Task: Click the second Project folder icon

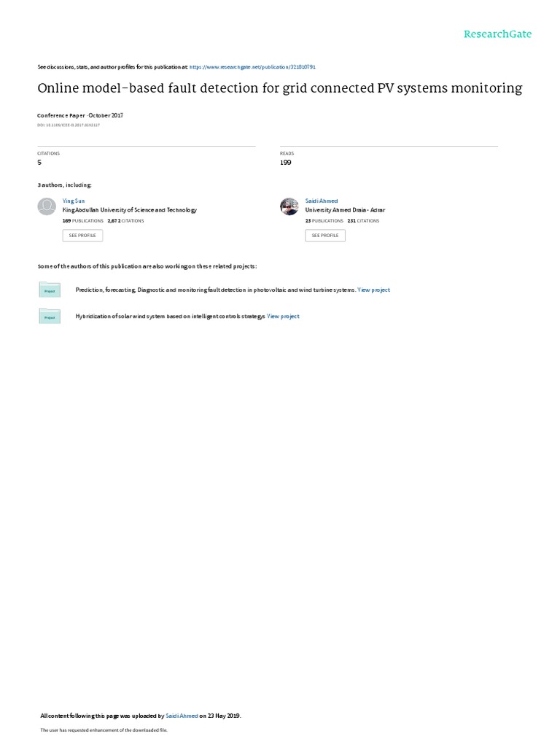Action: click(50, 317)
